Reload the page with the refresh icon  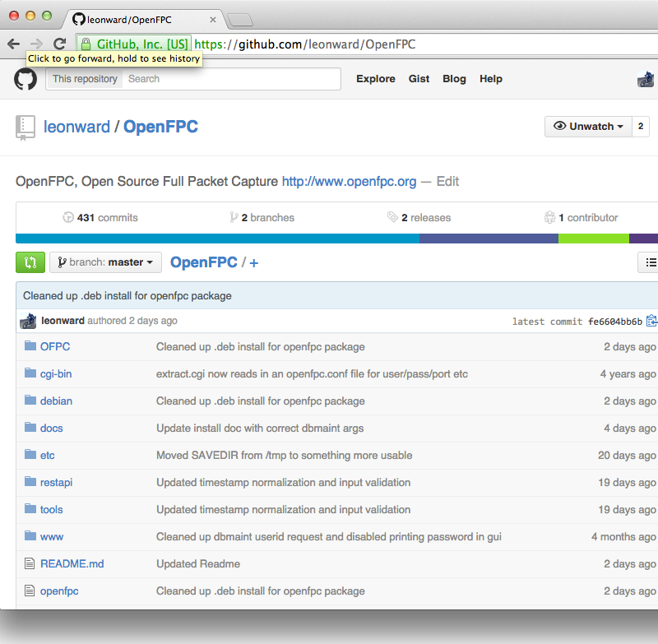[x=59, y=44]
